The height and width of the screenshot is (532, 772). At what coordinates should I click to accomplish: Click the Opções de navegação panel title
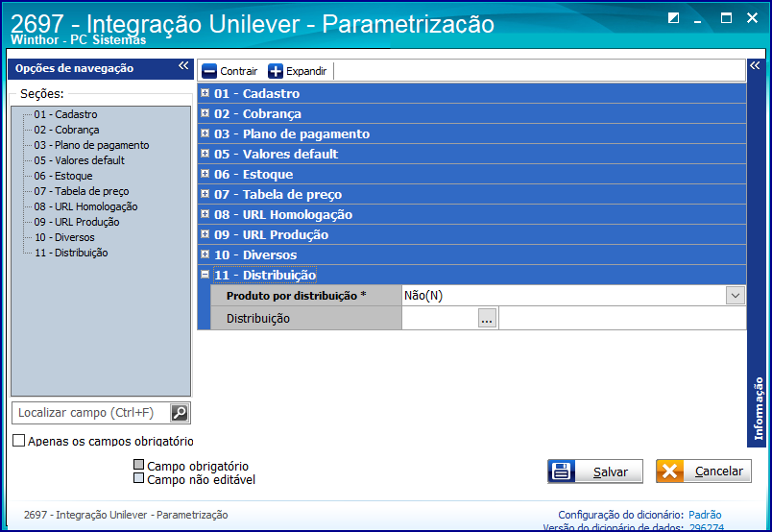click(x=74, y=68)
